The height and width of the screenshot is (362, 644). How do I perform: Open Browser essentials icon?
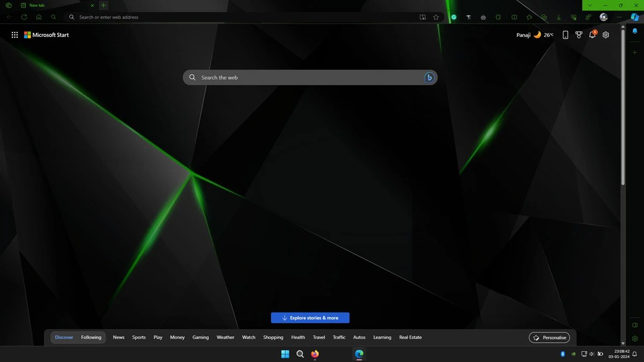(x=574, y=17)
